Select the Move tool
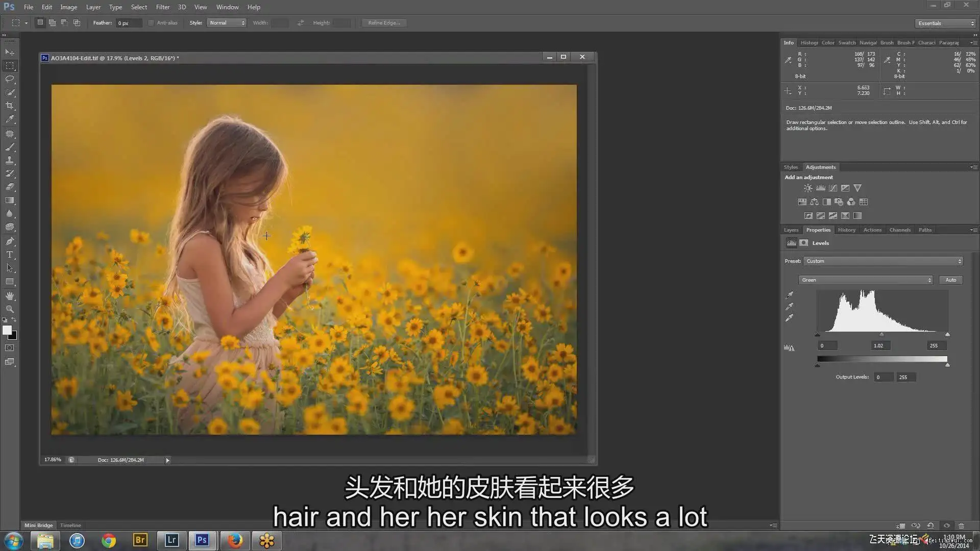Image resolution: width=980 pixels, height=551 pixels. click(10, 52)
